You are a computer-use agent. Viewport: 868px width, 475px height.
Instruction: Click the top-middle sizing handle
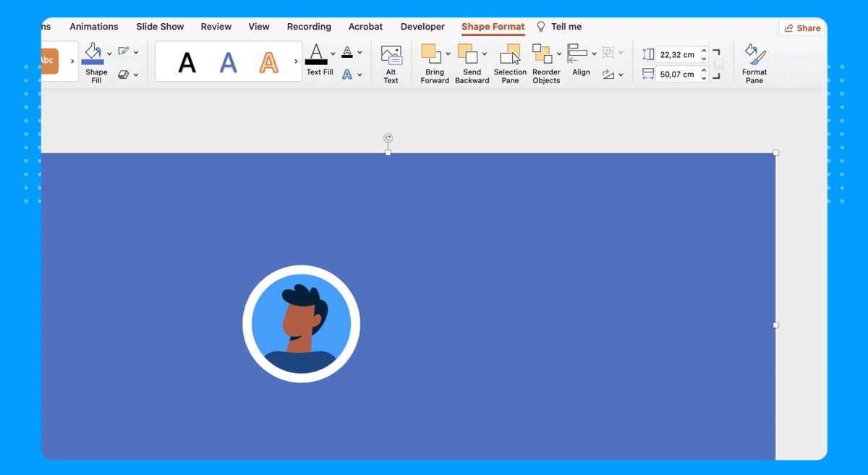click(388, 153)
